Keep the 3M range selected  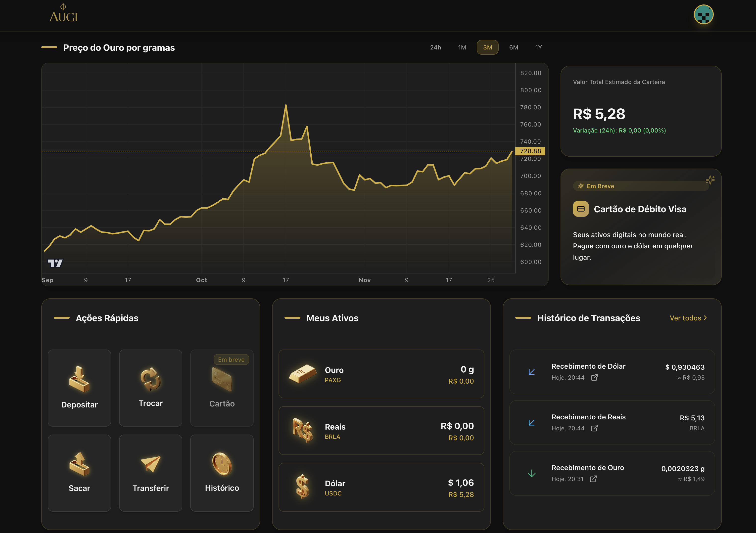coord(487,47)
